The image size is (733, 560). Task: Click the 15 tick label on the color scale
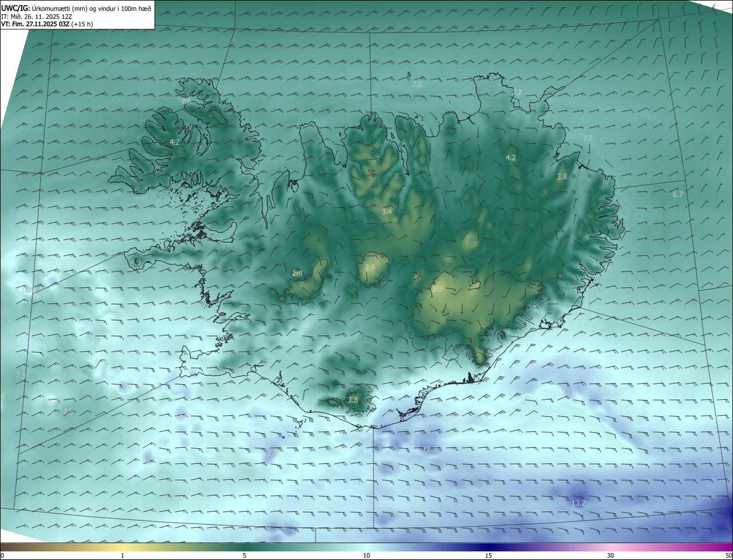pos(488,555)
